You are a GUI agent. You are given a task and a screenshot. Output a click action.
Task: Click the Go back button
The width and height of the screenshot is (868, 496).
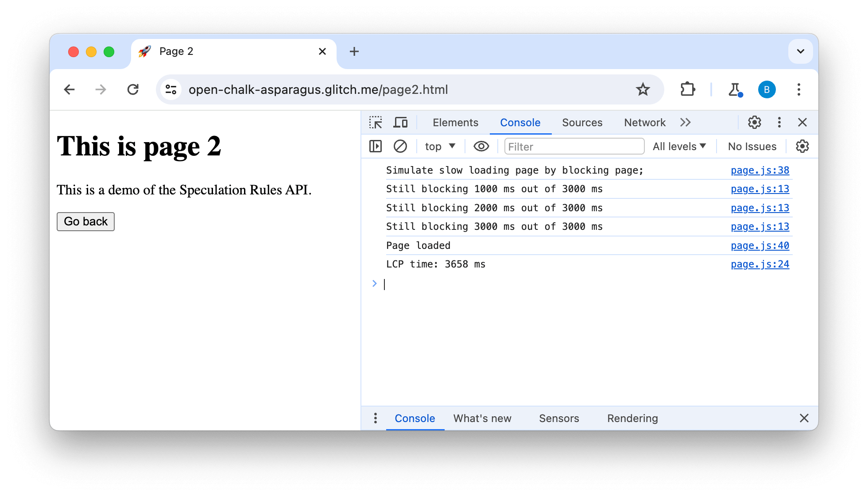coord(86,221)
